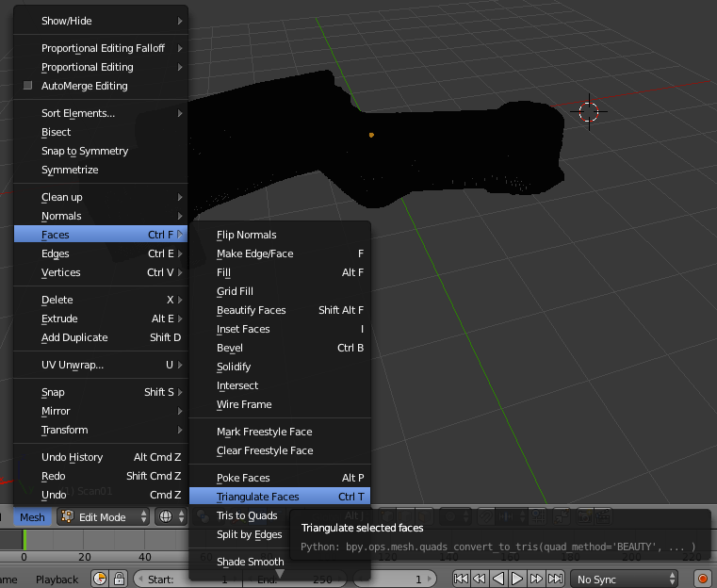Click the Mesh header menu
Screen dimensions: 717x588
32,517
